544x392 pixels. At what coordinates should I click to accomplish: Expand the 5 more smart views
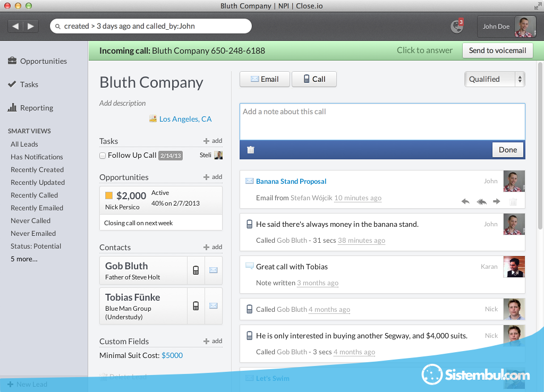pos(24,259)
